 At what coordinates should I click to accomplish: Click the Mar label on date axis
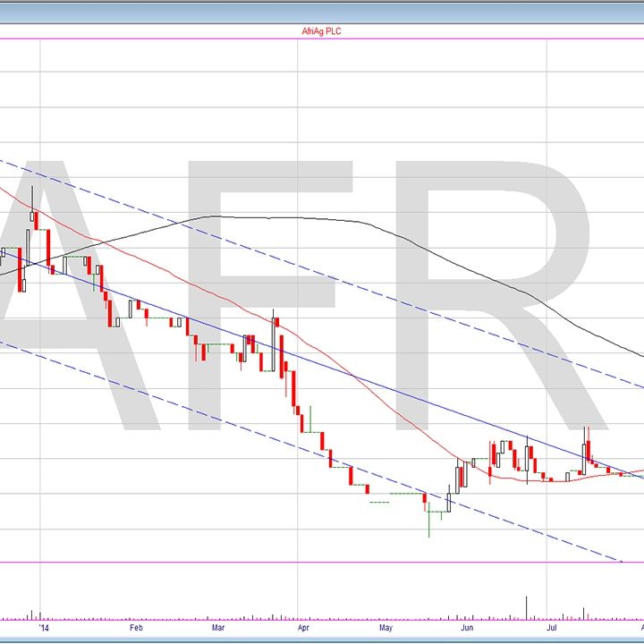point(219,629)
